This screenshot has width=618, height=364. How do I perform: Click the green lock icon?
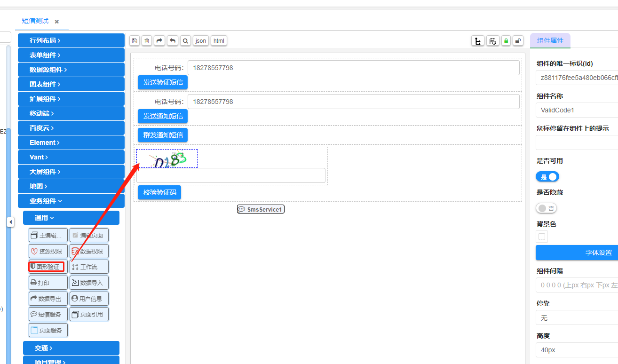(506, 41)
